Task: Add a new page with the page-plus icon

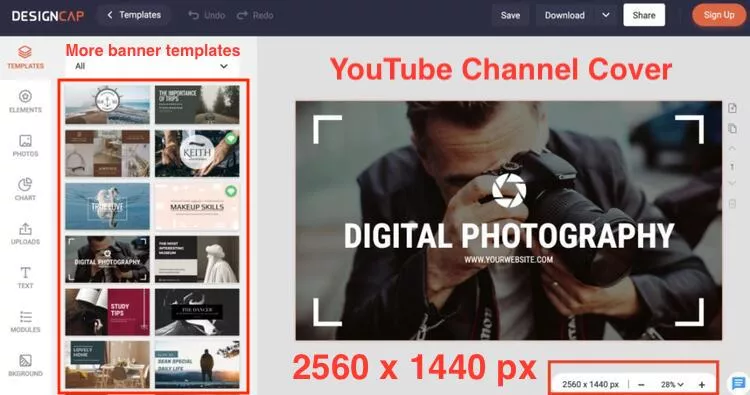Action: click(732, 108)
